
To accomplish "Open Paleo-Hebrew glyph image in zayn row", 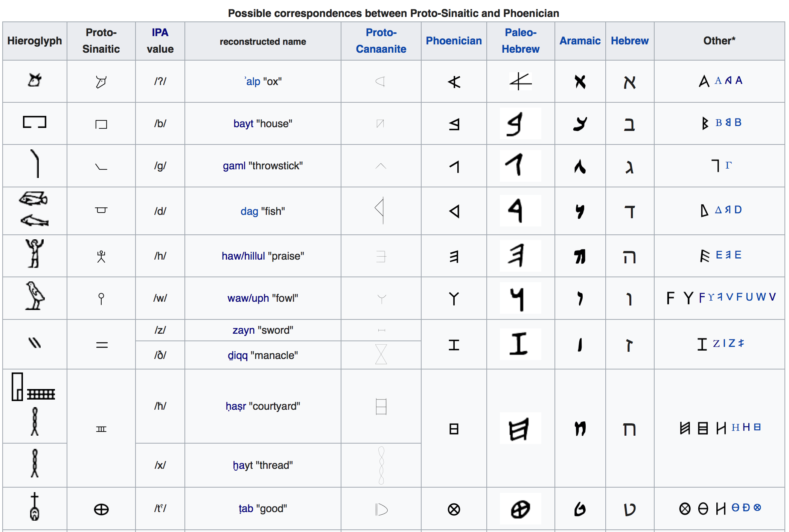I will (520, 344).
